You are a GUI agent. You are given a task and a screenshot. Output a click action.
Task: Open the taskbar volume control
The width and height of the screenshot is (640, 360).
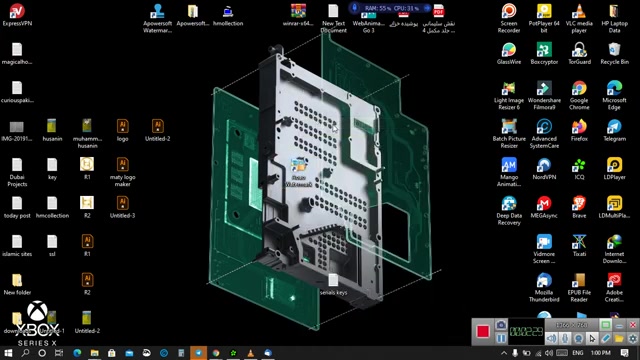[x=549, y=353]
